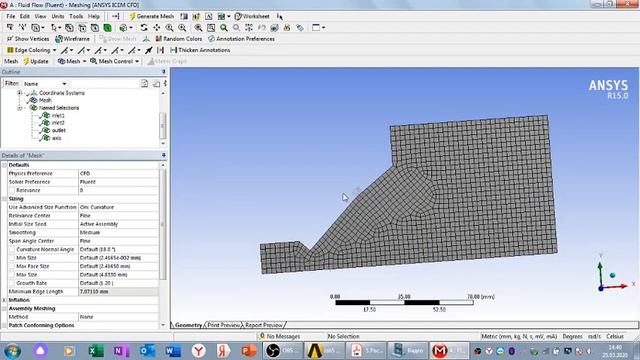Screen dimensions: 640x360
Task: Select axis named selection
Action: (56, 138)
